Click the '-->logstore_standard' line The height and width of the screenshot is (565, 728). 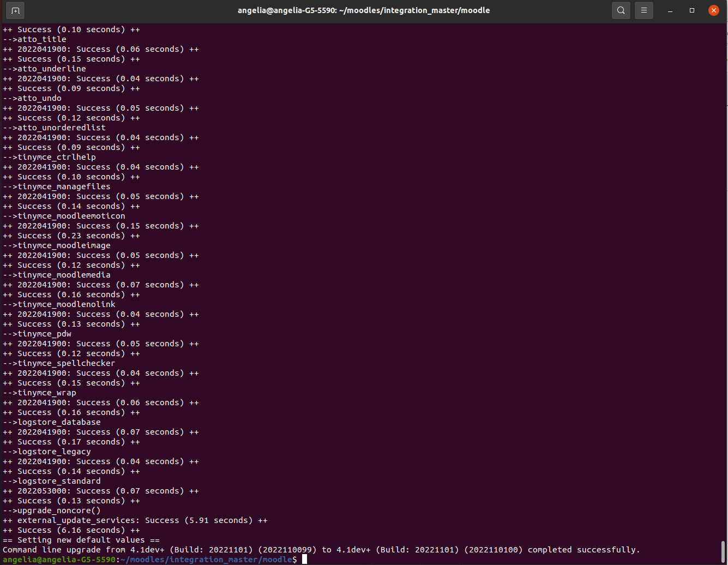[52, 481]
